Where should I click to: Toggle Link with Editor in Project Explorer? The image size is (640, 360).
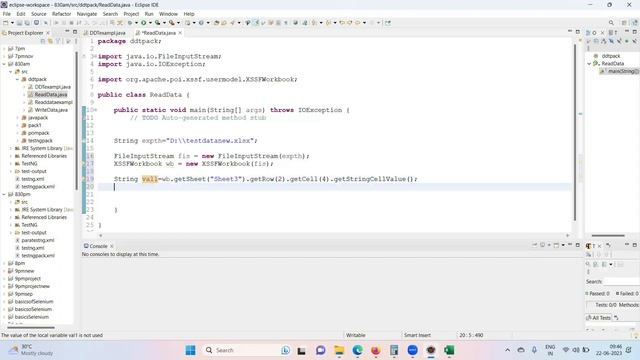(x=50, y=41)
